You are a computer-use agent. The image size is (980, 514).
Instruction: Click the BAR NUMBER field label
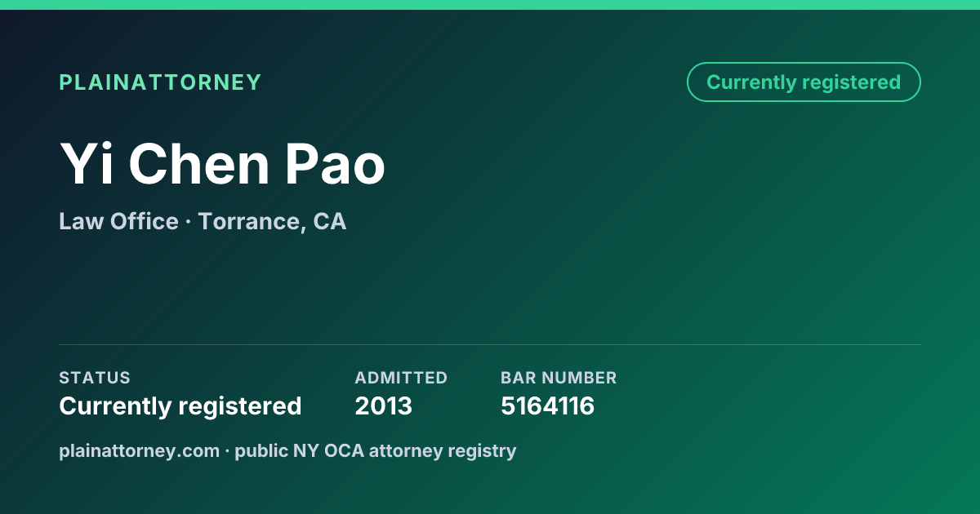[559, 378]
